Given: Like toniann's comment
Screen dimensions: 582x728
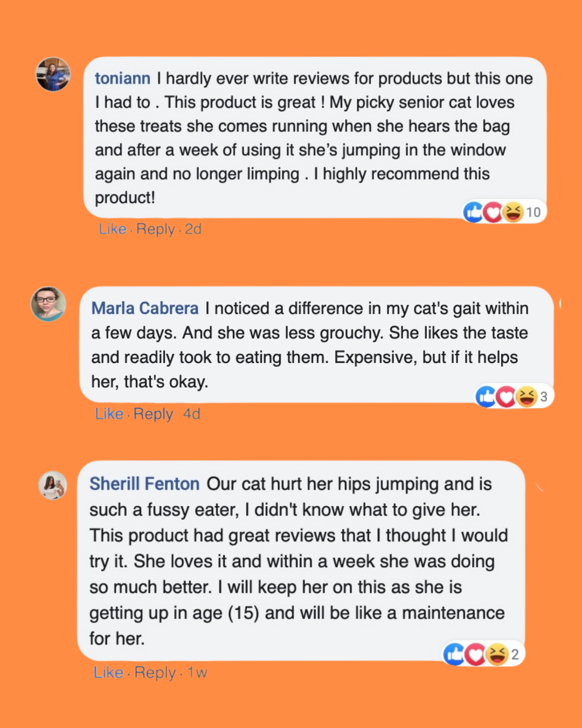Looking at the screenshot, I should (x=112, y=229).
